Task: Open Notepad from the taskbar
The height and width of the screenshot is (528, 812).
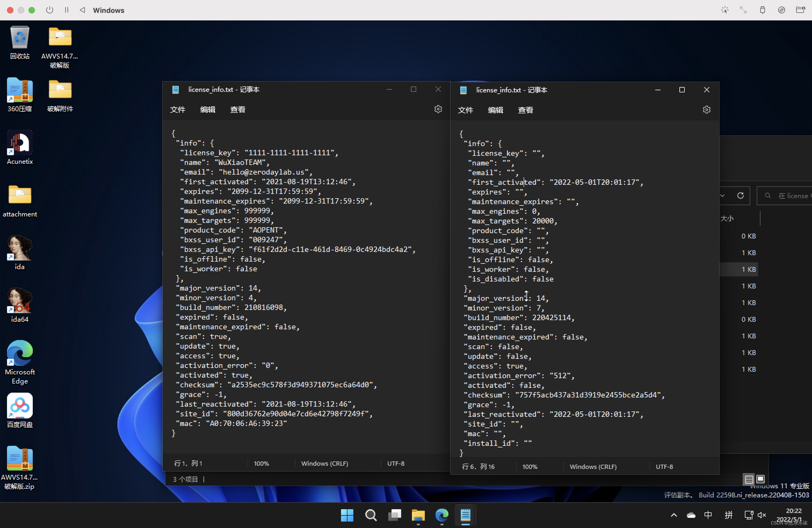Action: click(x=465, y=515)
